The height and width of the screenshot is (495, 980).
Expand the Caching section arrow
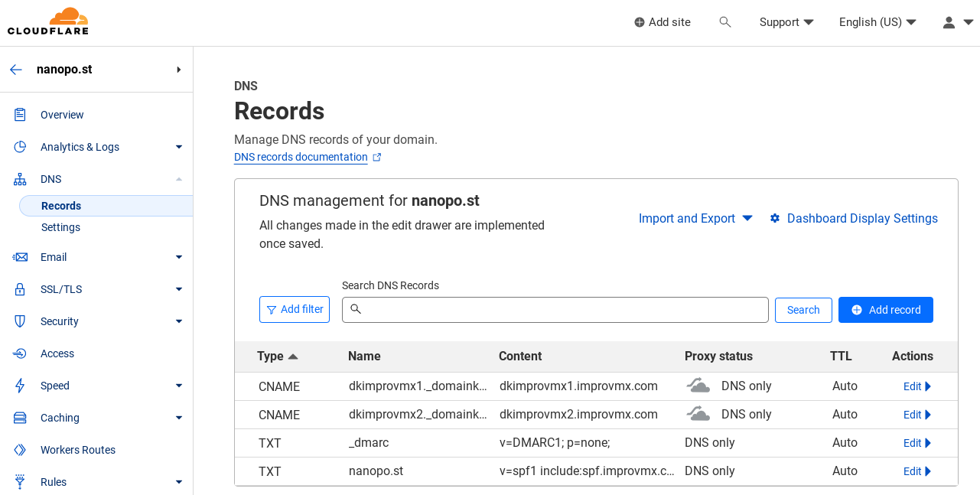tap(179, 418)
